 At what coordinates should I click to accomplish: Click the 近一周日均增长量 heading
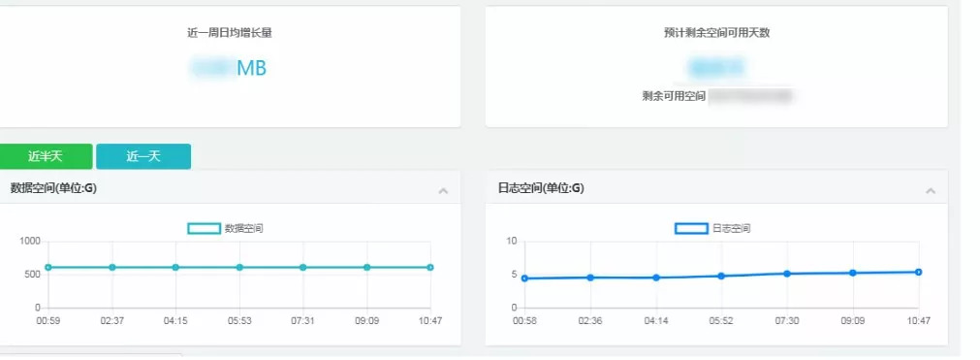click(x=230, y=33)
